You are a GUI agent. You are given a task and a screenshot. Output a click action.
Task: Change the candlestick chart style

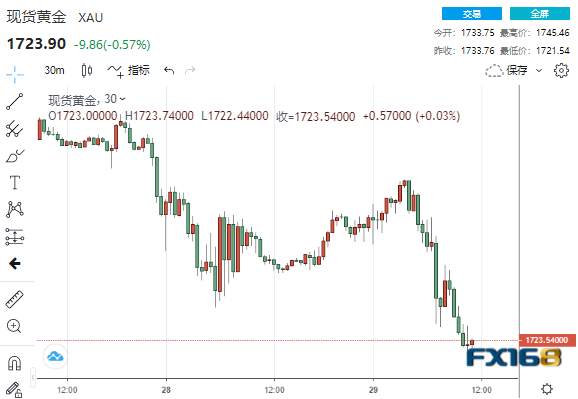point(87,70)
